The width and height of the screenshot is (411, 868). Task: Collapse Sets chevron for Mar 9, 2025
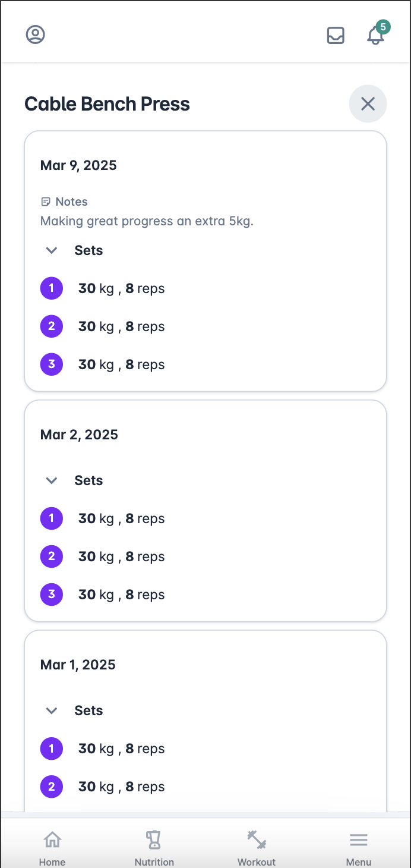pos(52,250)
